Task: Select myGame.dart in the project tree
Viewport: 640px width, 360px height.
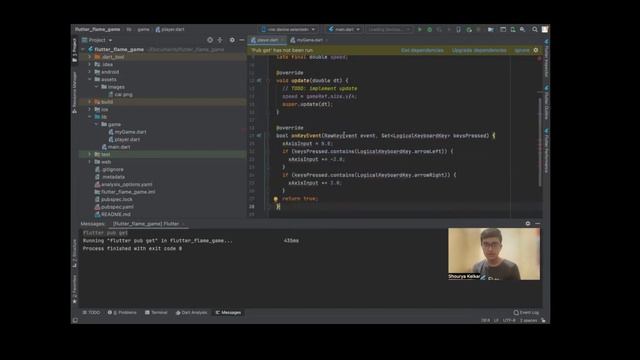Action: coord(127,132)
